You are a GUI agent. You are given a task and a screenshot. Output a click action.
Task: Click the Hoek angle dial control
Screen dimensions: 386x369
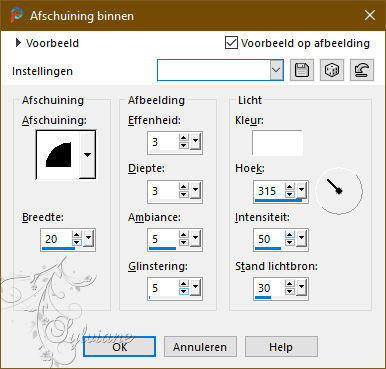click(339, 191)
